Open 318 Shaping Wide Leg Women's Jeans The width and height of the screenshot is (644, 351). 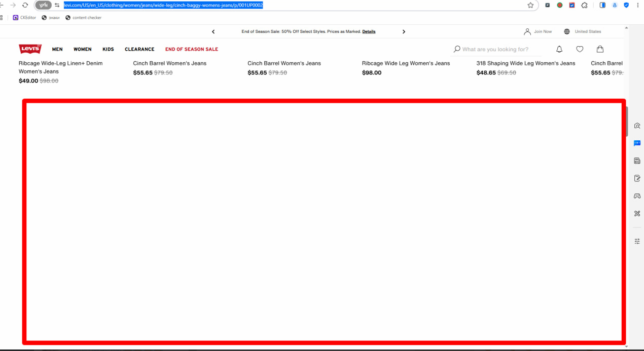526,63
